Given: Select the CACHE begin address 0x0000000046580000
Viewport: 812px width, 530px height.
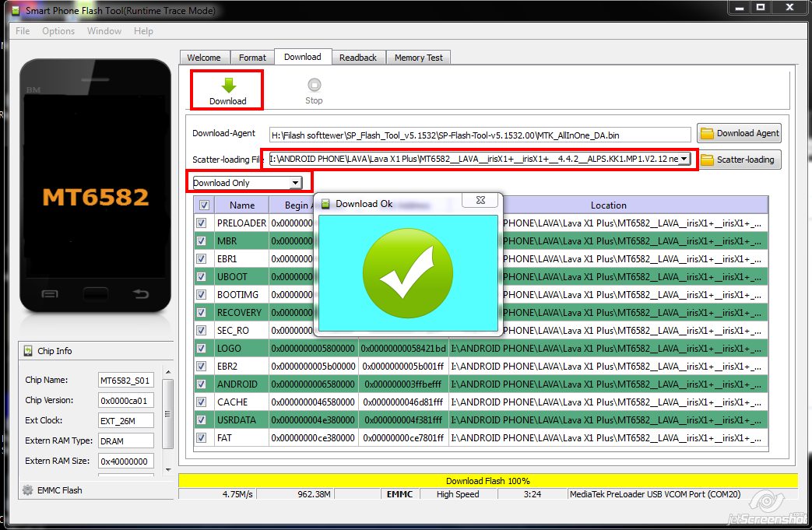Looking at the screenshot, I should pos(313,402).
